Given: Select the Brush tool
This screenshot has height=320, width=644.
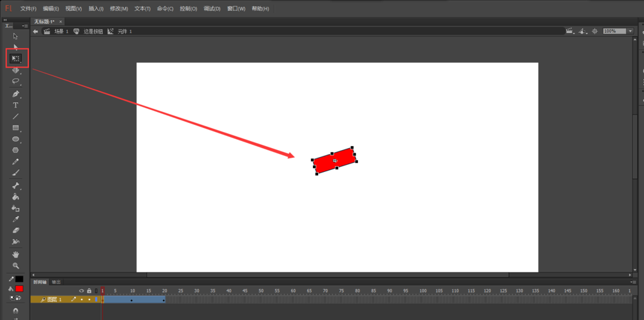Looking at the screenshot, I should pos(15,173).
